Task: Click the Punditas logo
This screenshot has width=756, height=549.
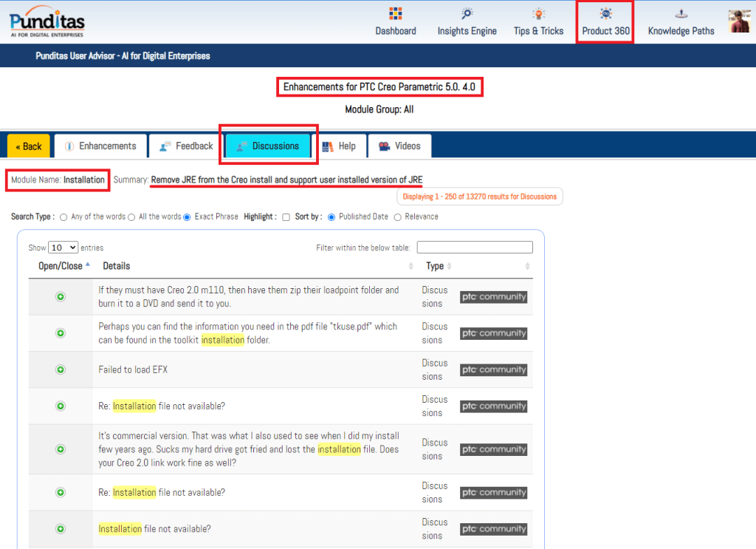Action: pyautogui.click(x=47, y=21)
